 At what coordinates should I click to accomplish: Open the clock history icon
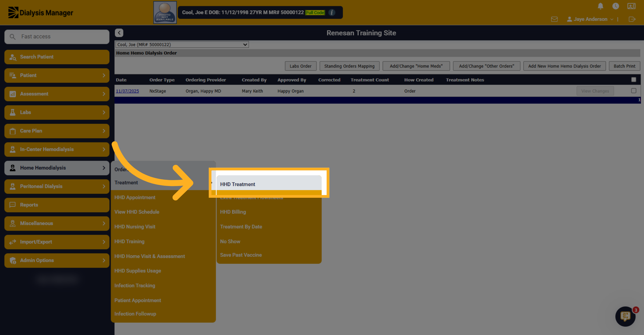(x=616, y=6)
